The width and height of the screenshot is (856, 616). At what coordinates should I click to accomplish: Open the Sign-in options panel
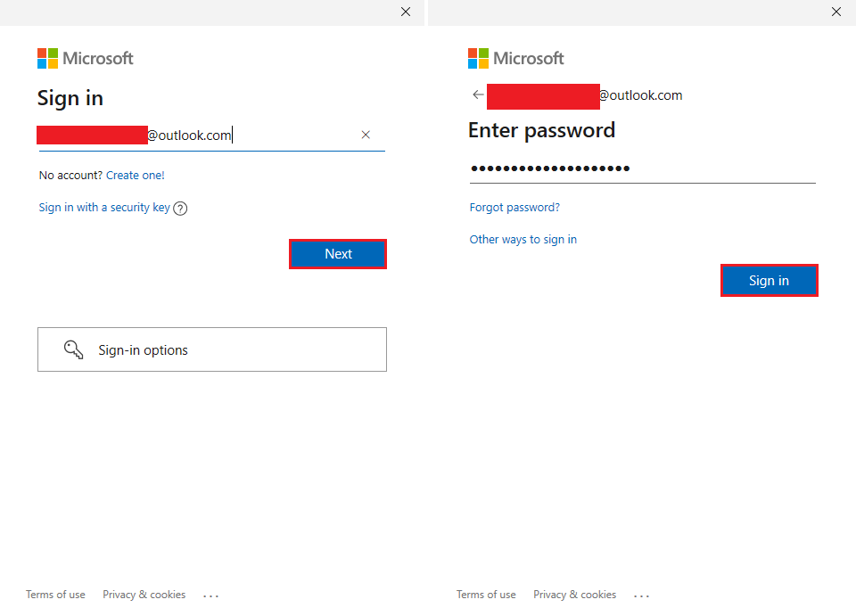pos(211,349)
